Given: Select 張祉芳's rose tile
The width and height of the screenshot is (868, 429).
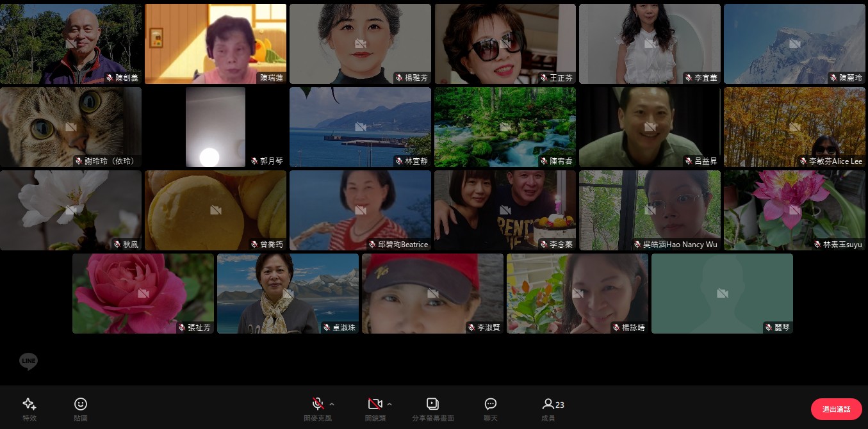Looking at the screenshot, I should 143,293.
